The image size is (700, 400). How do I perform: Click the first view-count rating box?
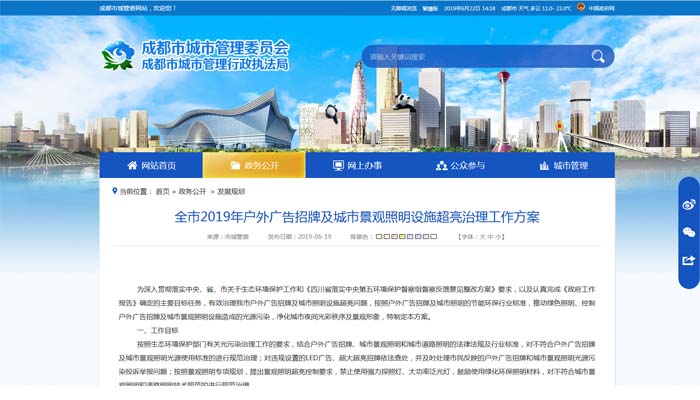[x=378, y=237]
